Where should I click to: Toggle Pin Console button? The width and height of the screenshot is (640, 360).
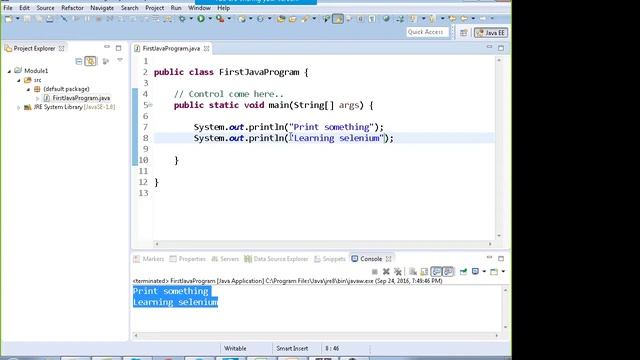click(x=463, y=271)
